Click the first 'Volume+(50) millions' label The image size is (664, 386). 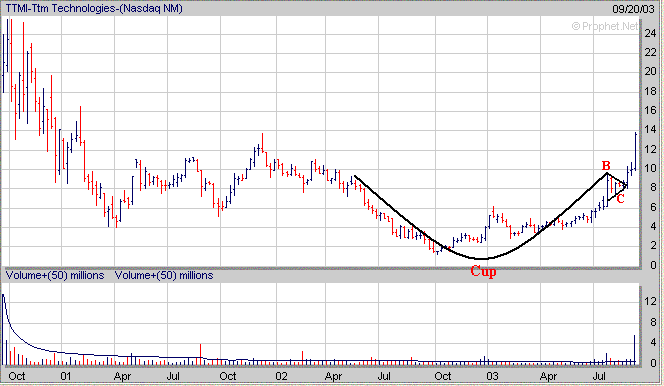click(x=55, y=276)
